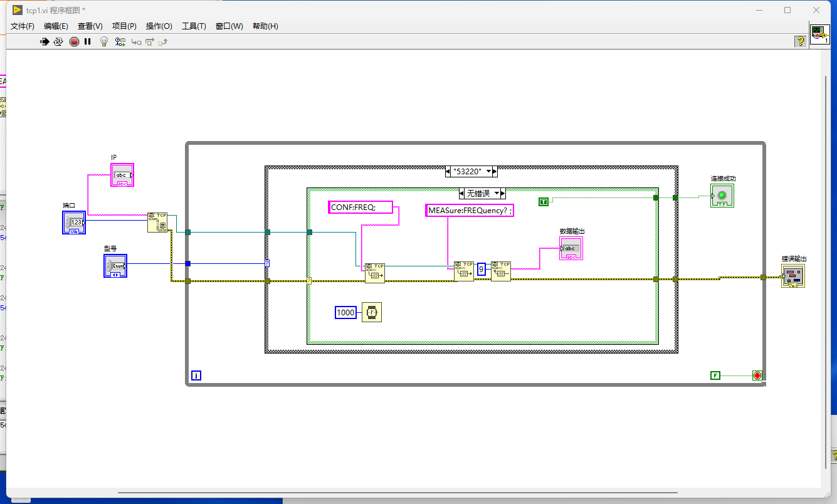The image size is (837, 504).
Task: Open the 查看(V) menu
Action: click(90, 26)
